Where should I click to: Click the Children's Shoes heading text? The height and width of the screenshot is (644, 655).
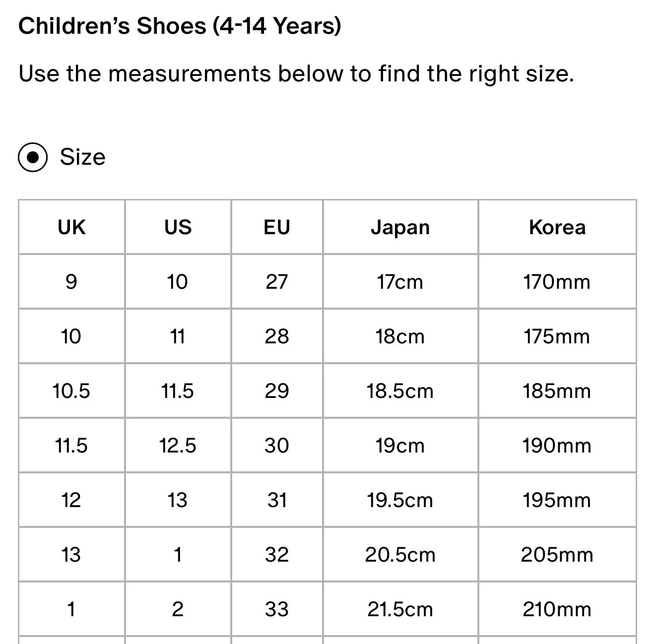tap(180, 26)
